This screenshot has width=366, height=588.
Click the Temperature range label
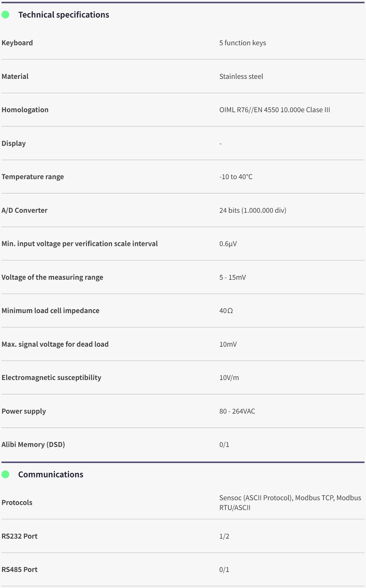pyautogui.click(x=33, y=177)
